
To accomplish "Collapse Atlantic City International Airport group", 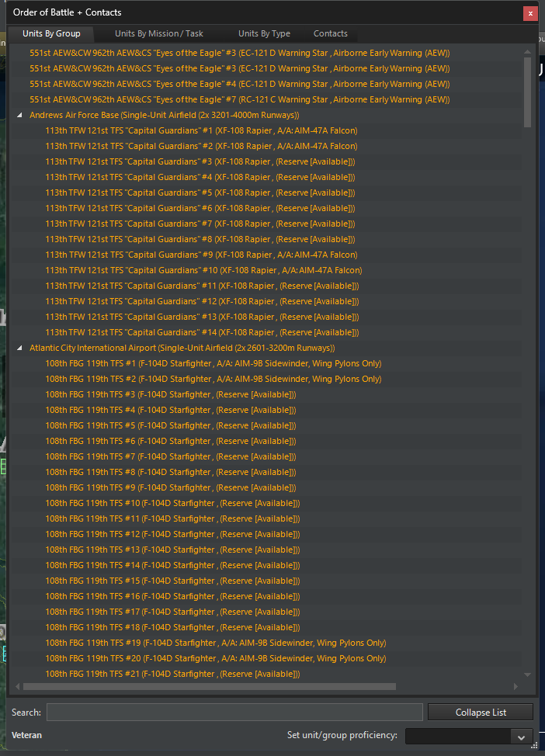I will pyautogui.click(x=19, y=348).
